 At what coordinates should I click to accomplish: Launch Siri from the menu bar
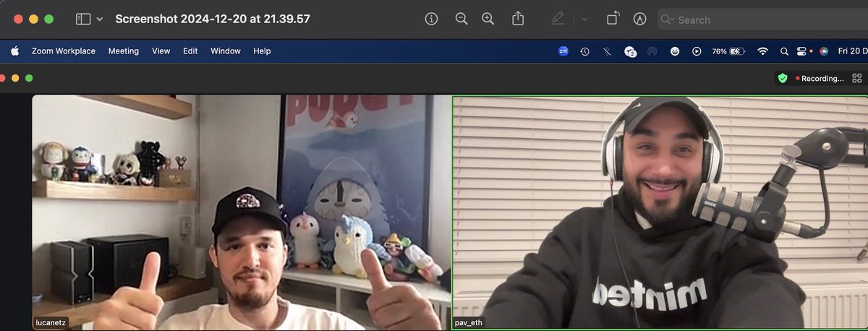[x=824, y=51]
